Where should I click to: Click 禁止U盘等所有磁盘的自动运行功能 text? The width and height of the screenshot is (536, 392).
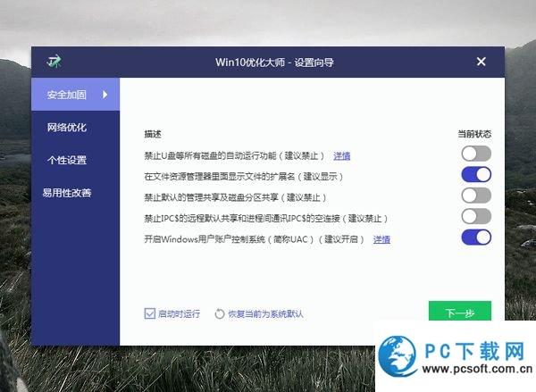click(x=234, y=156)
